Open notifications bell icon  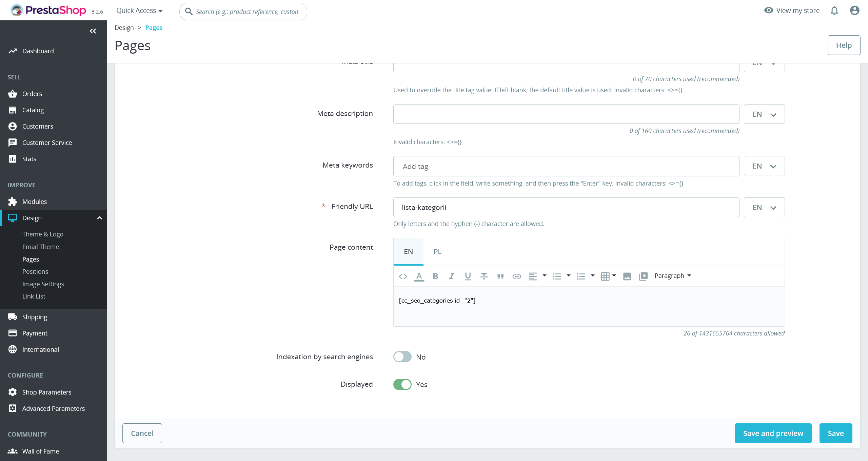pyautogui.click(x=834, y=11)
